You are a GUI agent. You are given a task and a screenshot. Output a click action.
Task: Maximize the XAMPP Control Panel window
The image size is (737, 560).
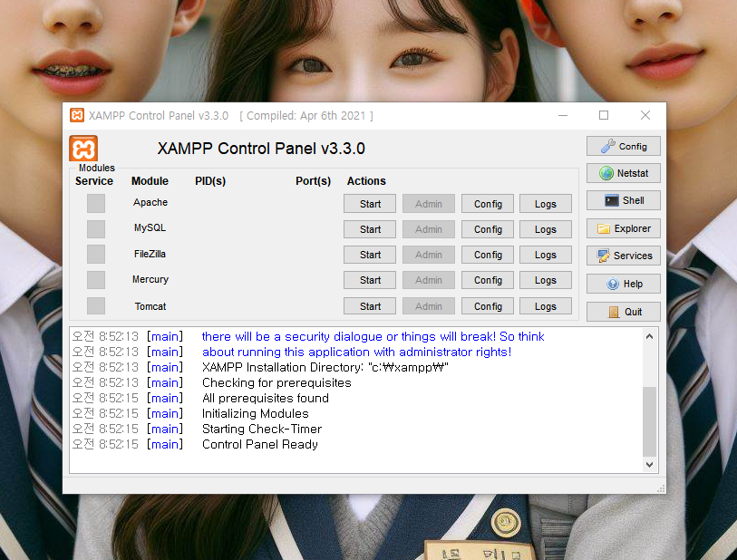point(604,115)
